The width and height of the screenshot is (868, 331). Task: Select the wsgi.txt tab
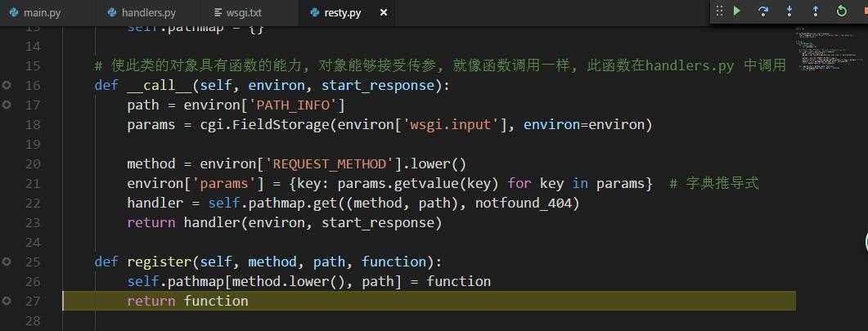point(243,13)
